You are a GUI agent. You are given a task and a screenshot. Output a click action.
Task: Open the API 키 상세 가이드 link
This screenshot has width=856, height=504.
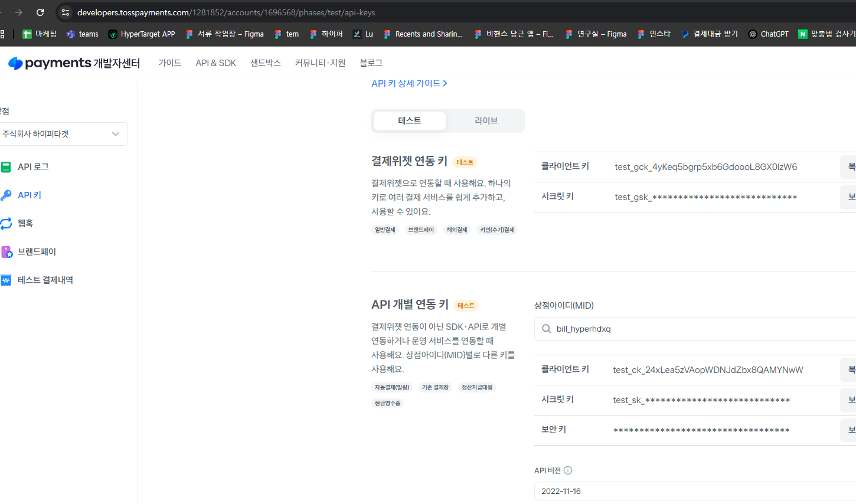tap(409, 83)
